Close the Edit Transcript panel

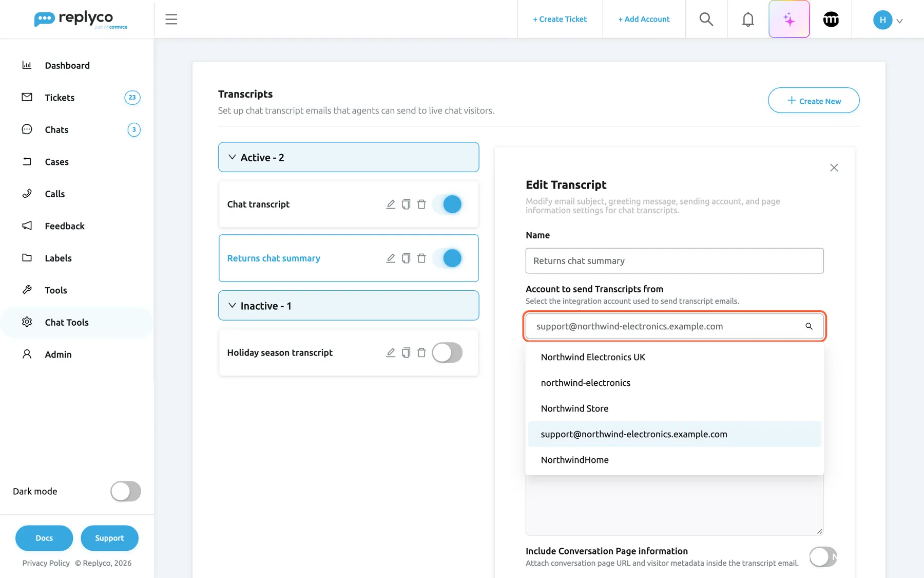tap(834, 168)
